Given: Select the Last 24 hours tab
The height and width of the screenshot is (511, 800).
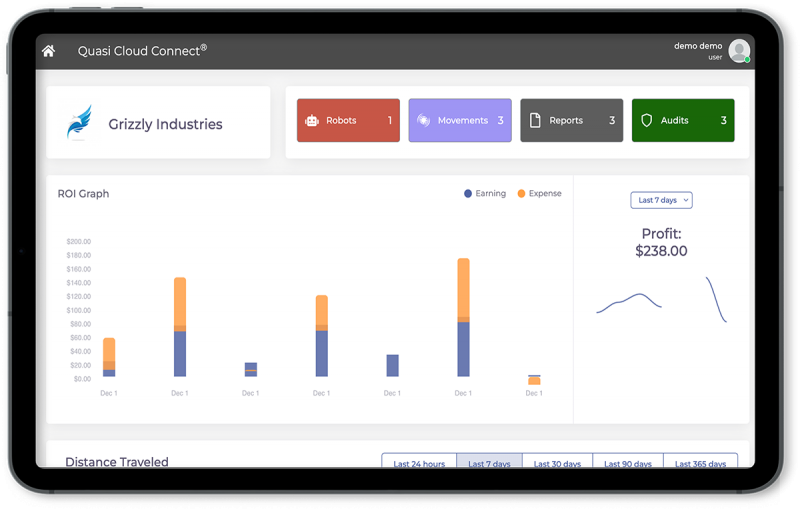Looking at the screenshot, I should pyautogui.click(x=419, y=463).
